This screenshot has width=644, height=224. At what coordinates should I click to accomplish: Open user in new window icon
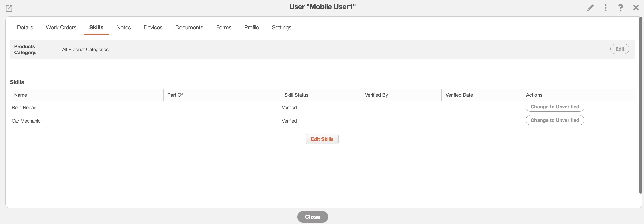9,8
